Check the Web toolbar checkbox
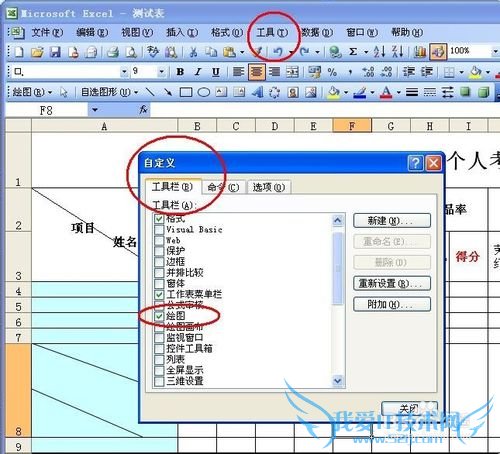The height and width of the screenshot is (454, 500). coord(159,240)
